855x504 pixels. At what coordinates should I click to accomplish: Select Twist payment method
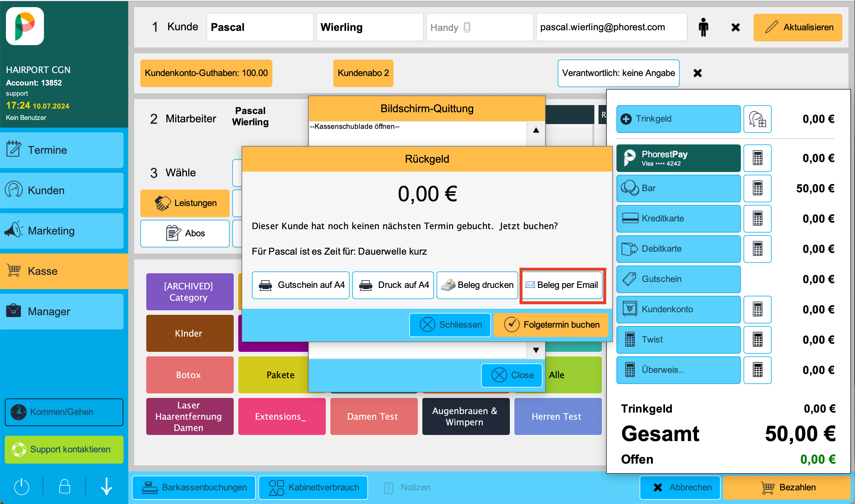click(678, 339)
